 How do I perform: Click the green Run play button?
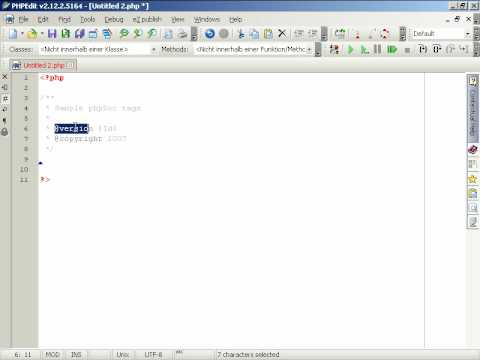coord(350,50)
